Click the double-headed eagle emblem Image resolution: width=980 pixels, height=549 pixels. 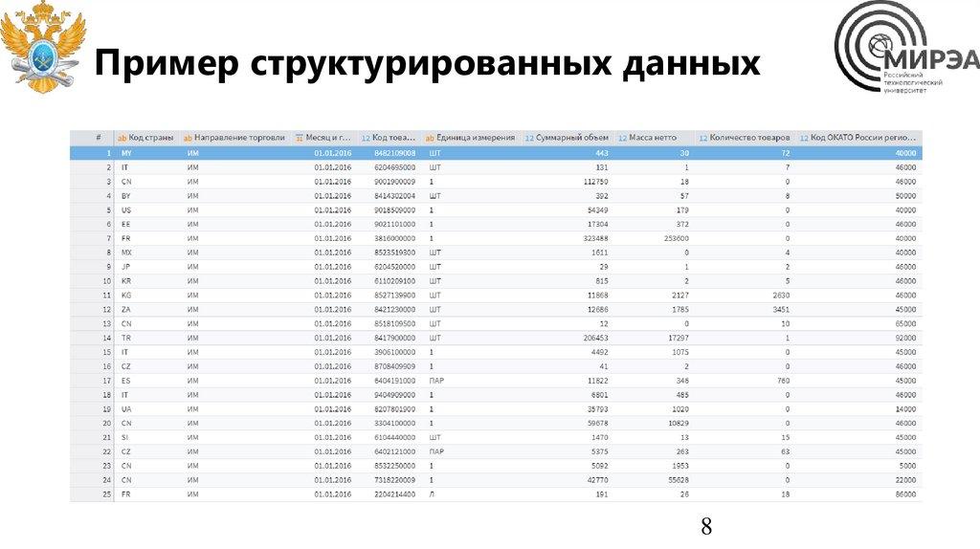(x=42, y=49)
